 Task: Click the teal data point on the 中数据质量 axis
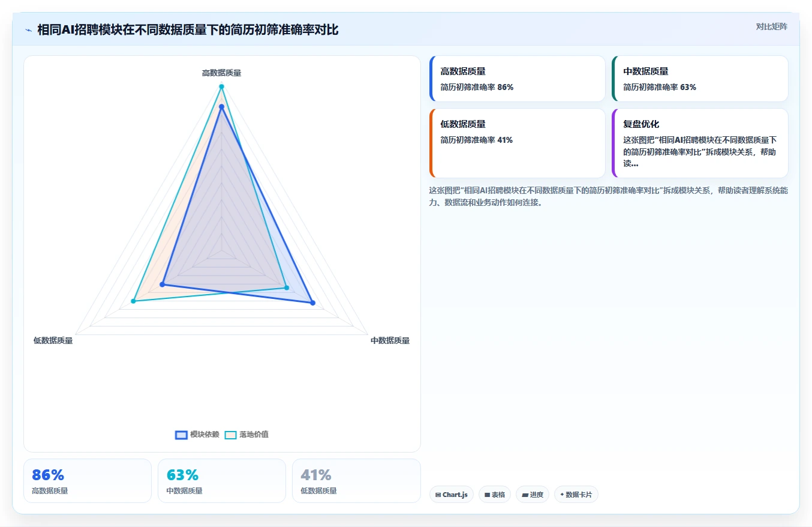[x=287, y=288]
